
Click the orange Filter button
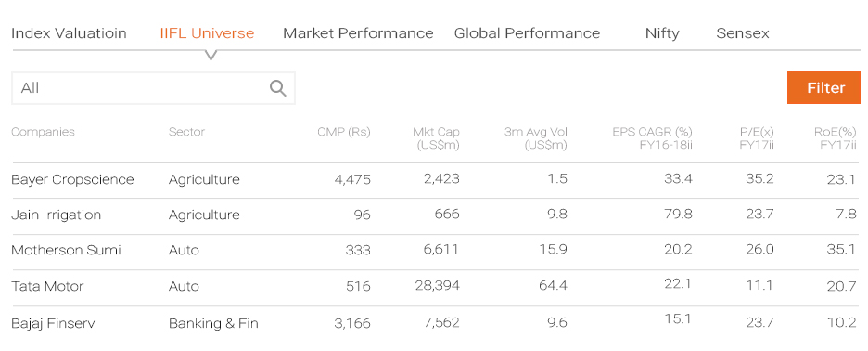823,87
